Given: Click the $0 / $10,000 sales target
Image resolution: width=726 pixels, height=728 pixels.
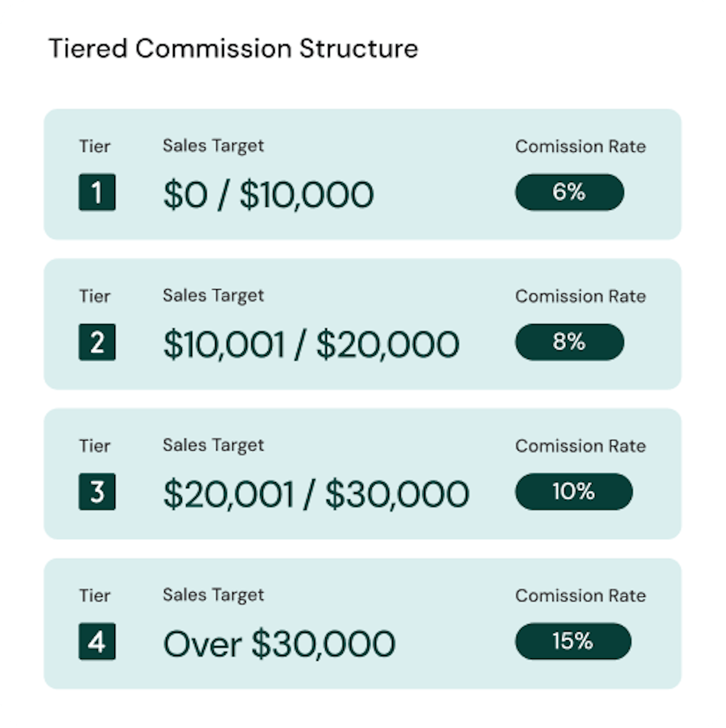Looking at the screenshot, I should pyautogui.click(x=268, y=194).
